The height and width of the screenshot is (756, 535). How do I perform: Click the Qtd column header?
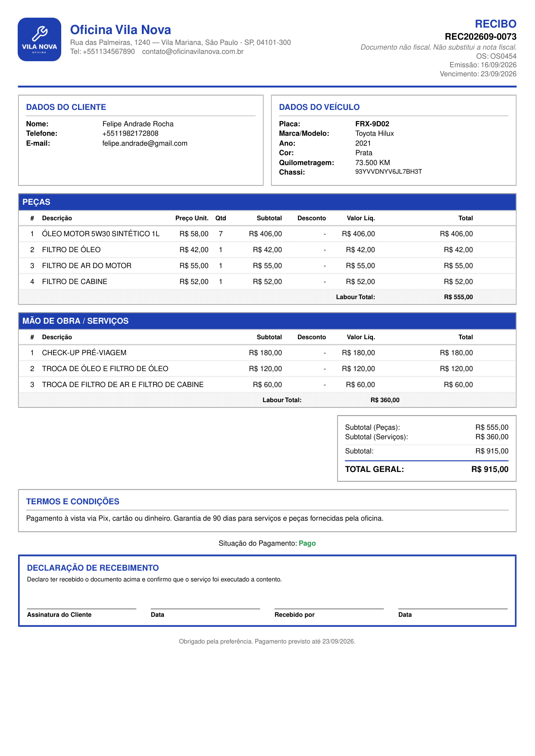click(x=221, y=218)
